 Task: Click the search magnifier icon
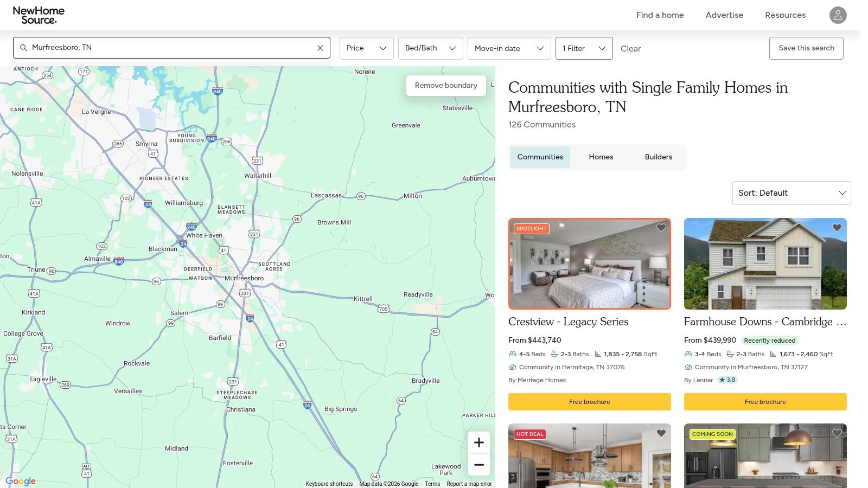[23, 48]
